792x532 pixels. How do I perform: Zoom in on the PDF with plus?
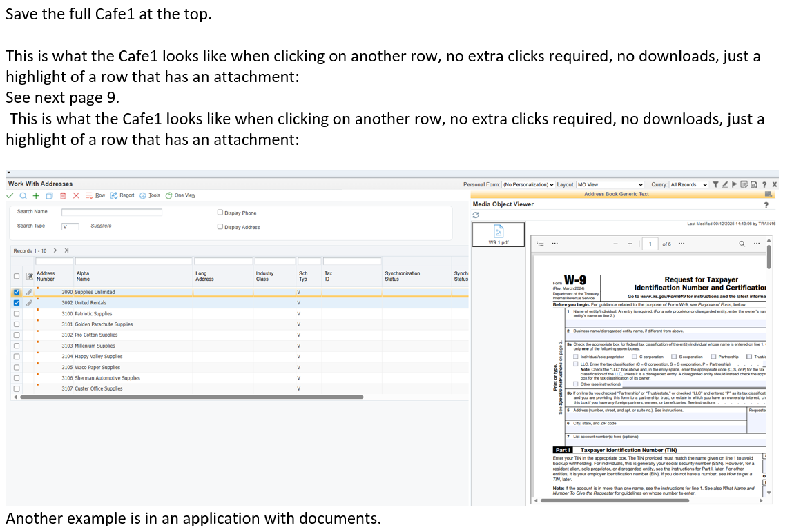click(630, 244)
